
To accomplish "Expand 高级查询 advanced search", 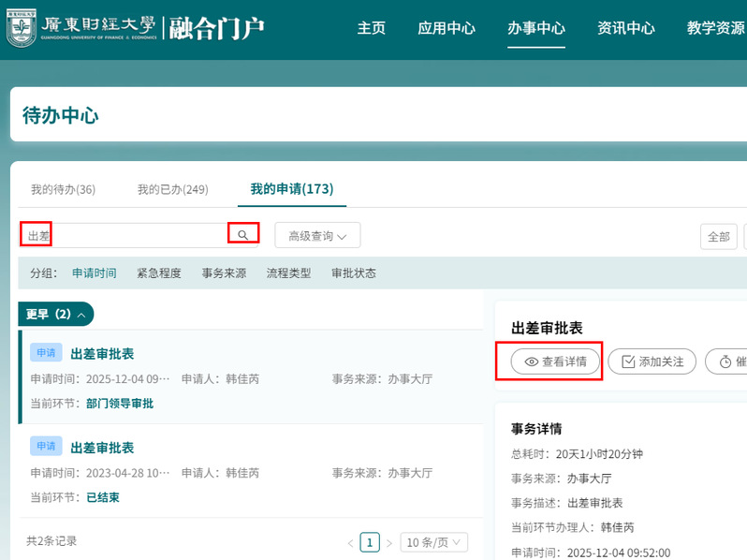I will (316, 236).
